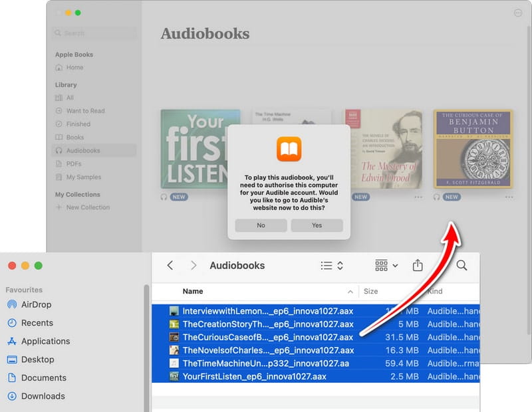Click the Finder search magnifier icon

pyautogui.click(x=462, y=265)
